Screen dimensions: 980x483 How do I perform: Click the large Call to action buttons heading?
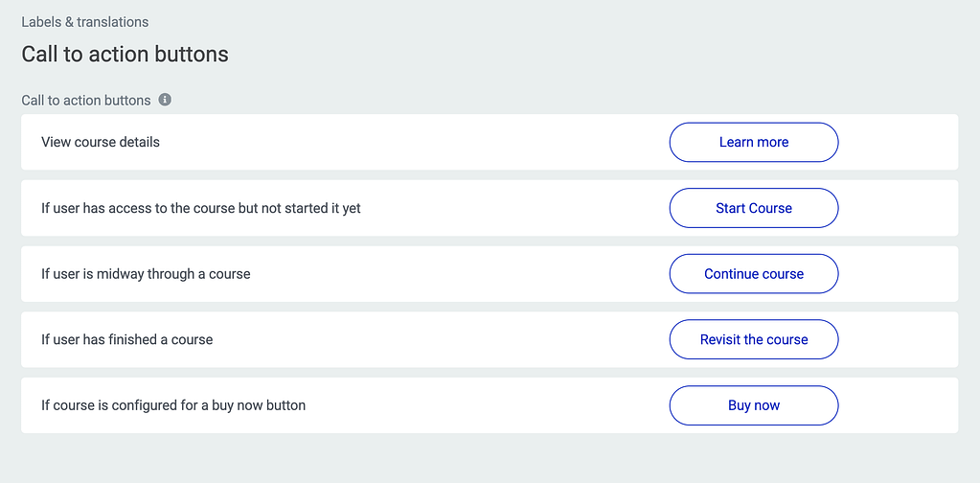[x=125, y=55]
